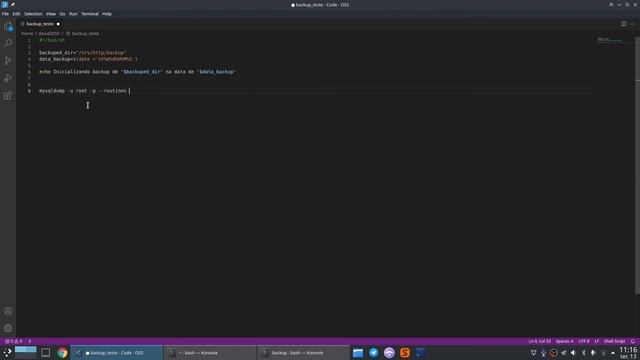Click the unsaved dot on backup_teste tab
This screenshot has height=360, width=640.
[58, 24]
